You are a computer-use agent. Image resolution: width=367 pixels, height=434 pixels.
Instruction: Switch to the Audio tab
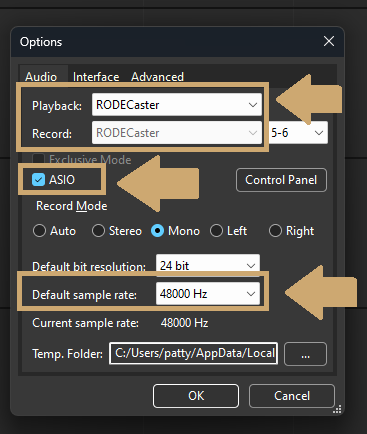pos(41,77)
